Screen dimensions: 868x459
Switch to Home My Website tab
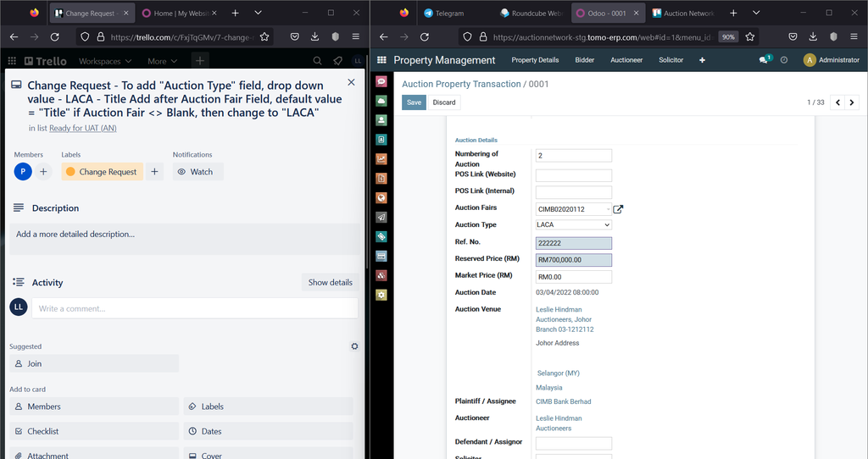[x=180, y=13]
